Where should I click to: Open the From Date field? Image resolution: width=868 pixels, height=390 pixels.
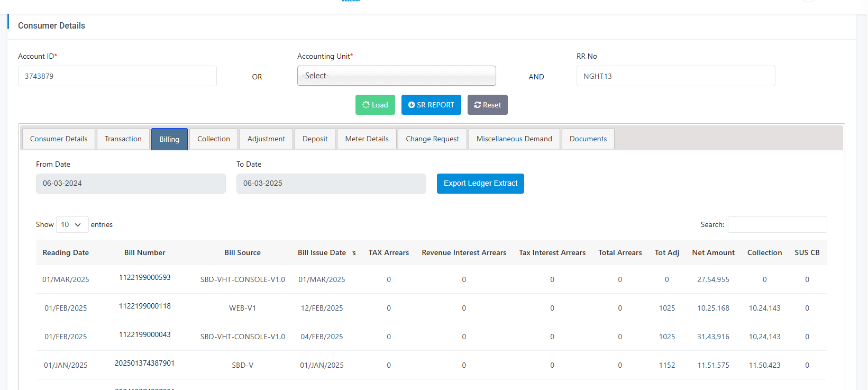tap(131, 184)
